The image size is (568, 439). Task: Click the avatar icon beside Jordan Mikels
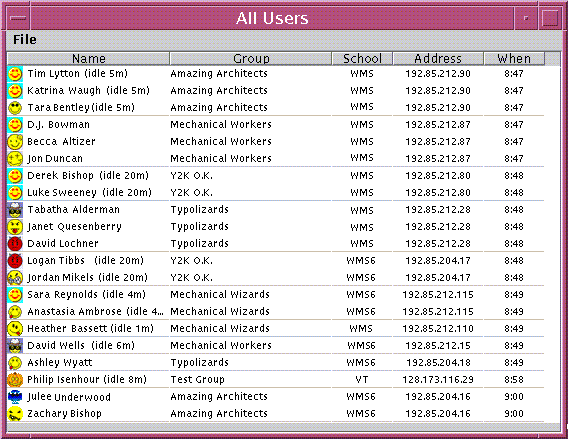click(x=15, y=277)
